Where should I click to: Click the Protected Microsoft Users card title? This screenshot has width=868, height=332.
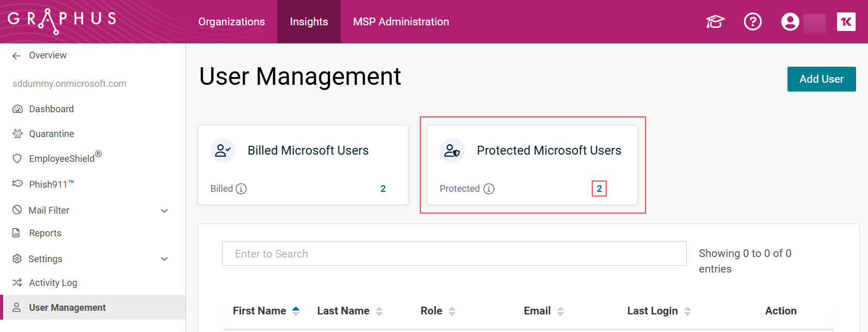pyautogui.click(x=549, y=150)
